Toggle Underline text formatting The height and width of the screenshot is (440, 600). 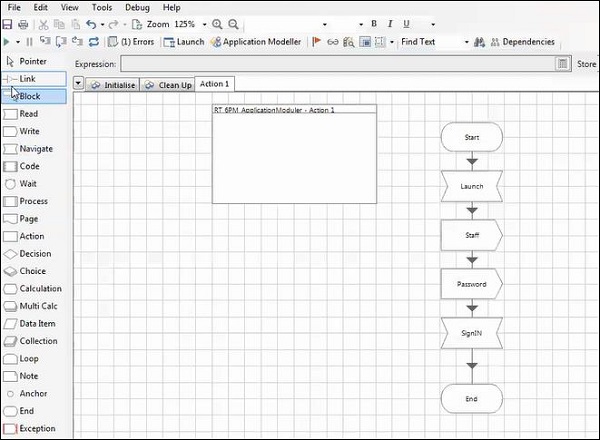(406, 24)
